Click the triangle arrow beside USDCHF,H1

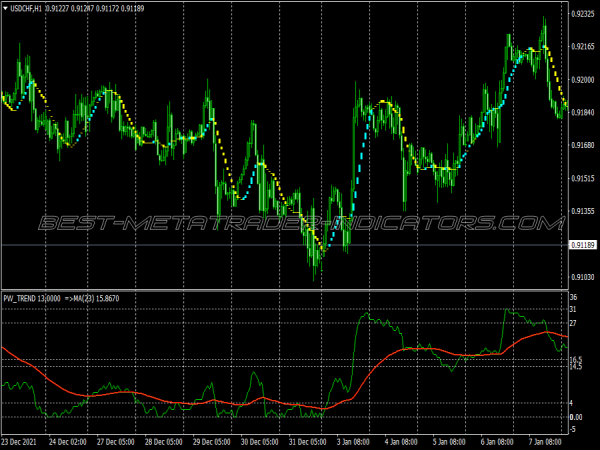(x=5, y=8)
